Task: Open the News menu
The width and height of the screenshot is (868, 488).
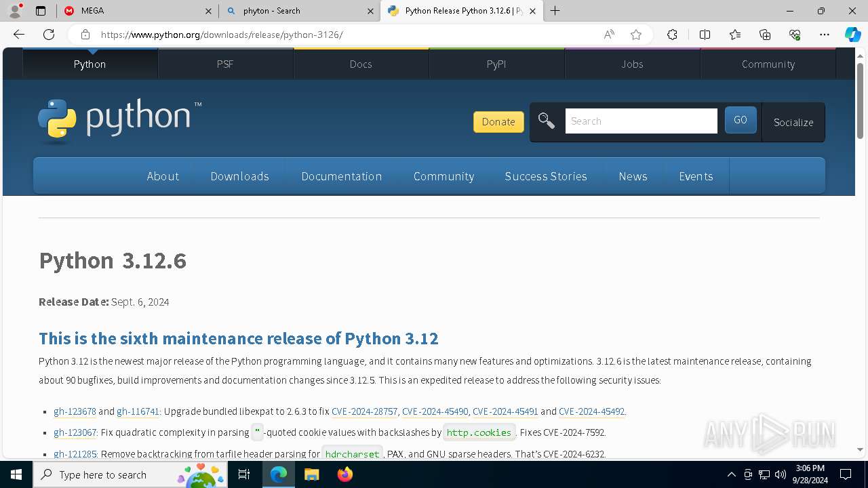Action: coord(633,176)
